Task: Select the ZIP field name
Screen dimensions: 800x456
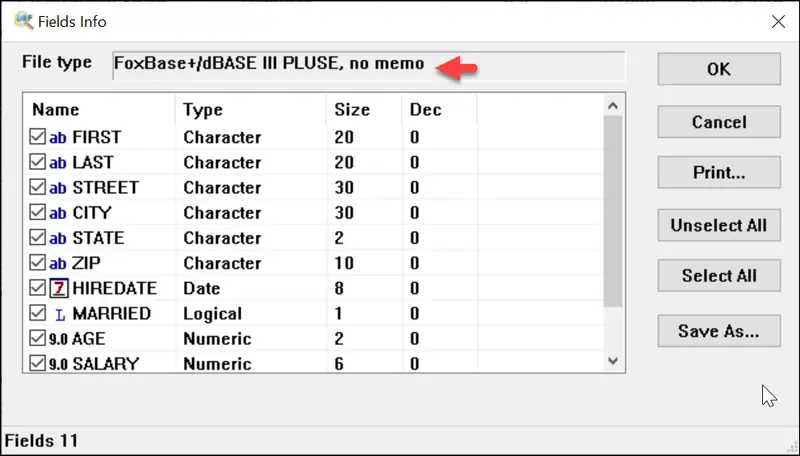Action: pyautogui.click(x=86, y=263)
